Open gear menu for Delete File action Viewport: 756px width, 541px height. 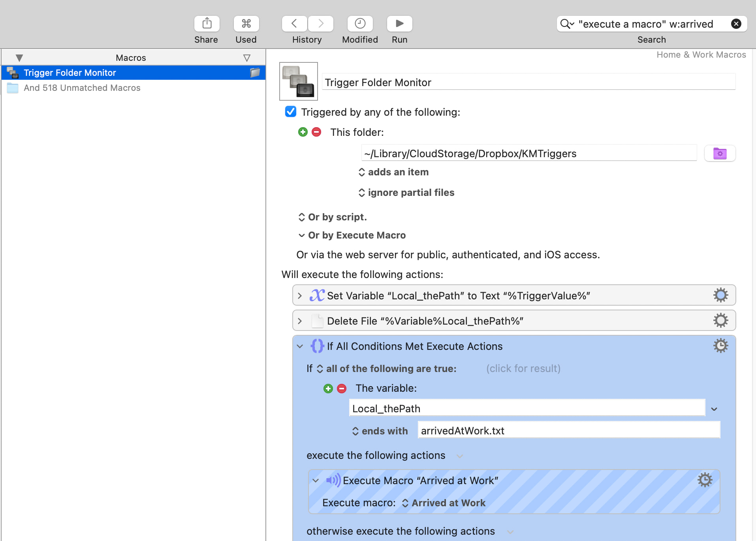point(720,320)
